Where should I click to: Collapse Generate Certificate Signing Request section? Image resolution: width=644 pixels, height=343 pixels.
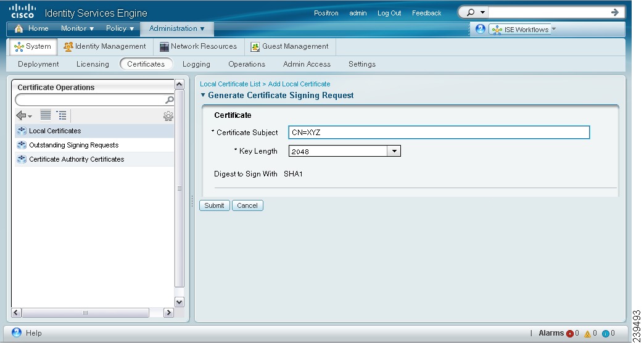pos(203,95)
